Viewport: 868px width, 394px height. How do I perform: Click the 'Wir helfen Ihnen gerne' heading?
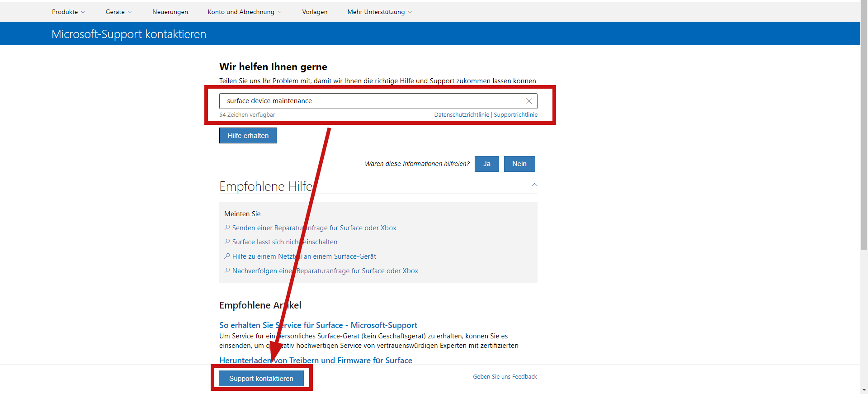pos(273,66)
